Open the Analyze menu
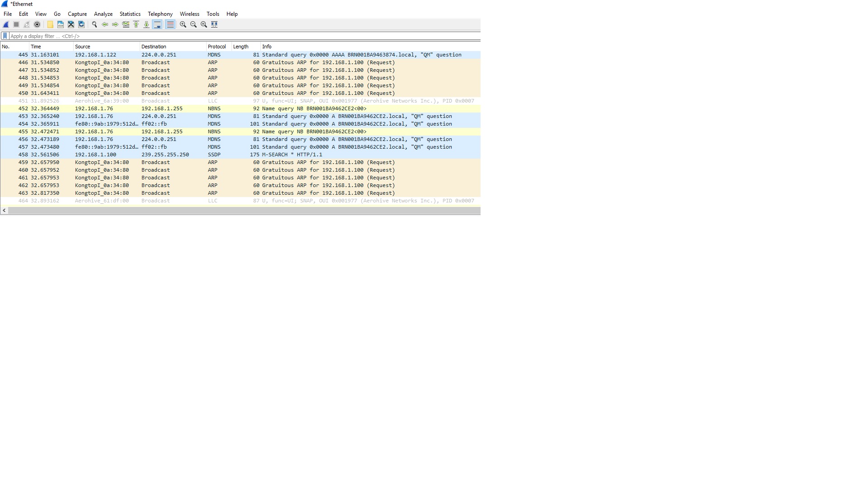Viewport: 868px width, 488px height. click(103, 14)
